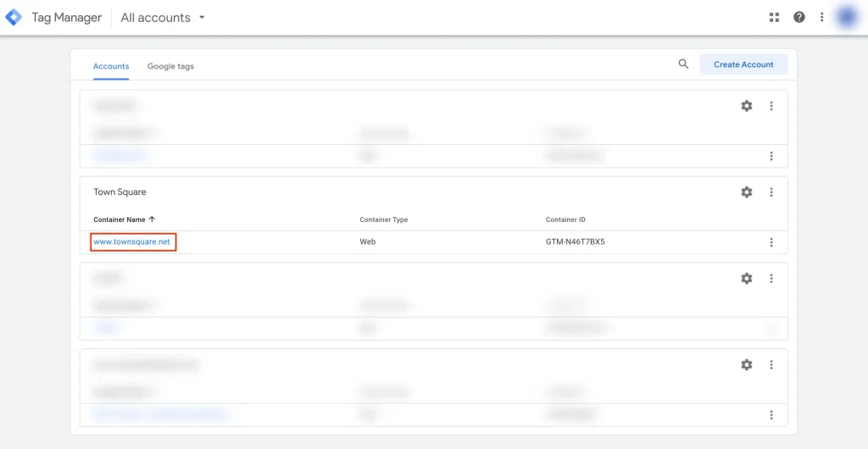Screen dimensions: 868x449
Task: Click the search magnifier icon
Action: coord(684,64)
